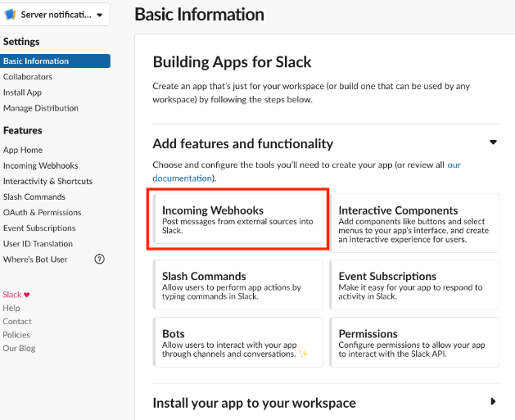Image resolution: width=515 pixels, height=420 pixels.
Task: Open Event Subscriptions in sidebar
Action: coord(39,228)
